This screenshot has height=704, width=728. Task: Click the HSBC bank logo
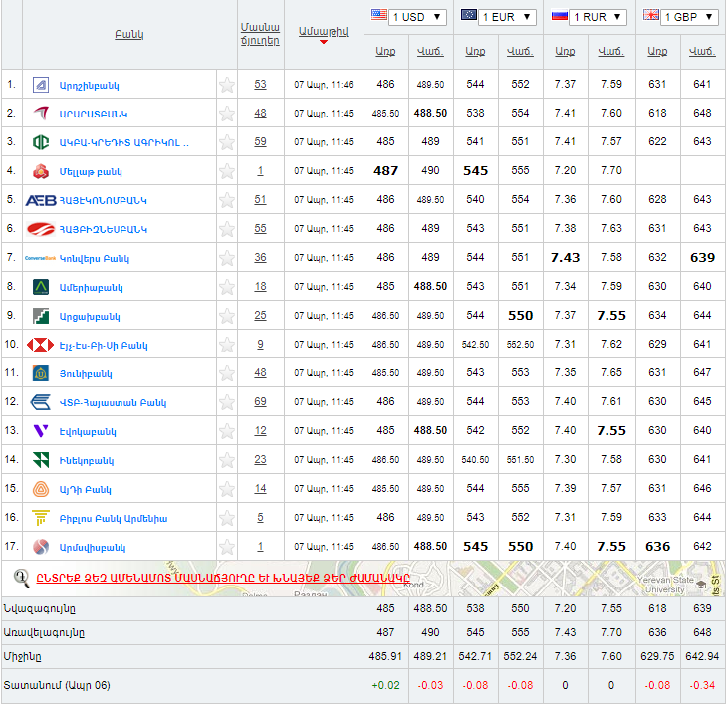(x=40, y=345)
